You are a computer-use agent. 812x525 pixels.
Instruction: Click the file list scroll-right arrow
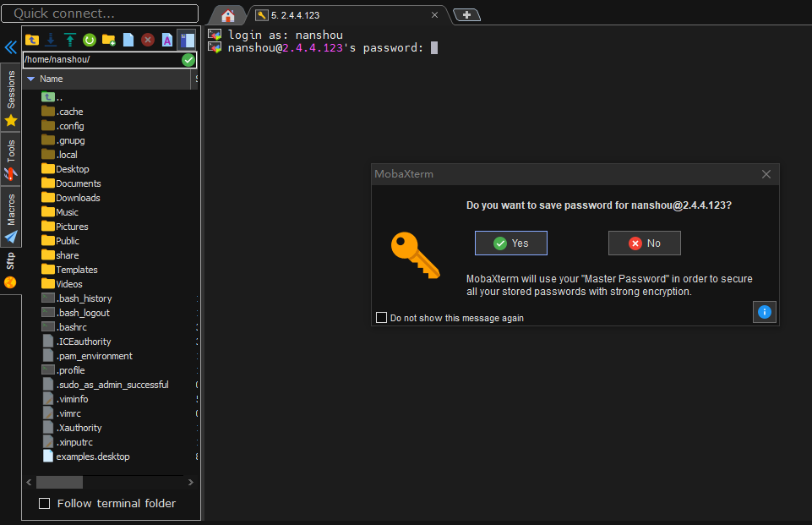coord(191,482)
